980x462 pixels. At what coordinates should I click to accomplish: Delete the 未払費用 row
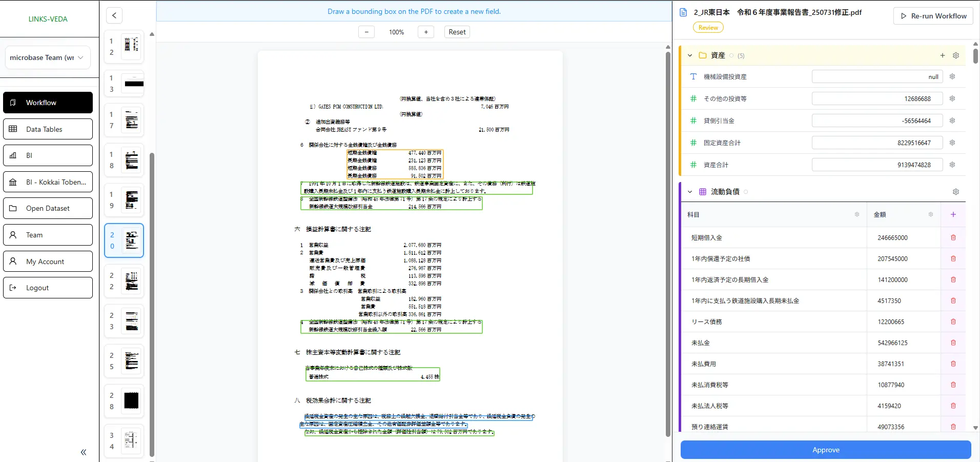[x=953, y=364]
